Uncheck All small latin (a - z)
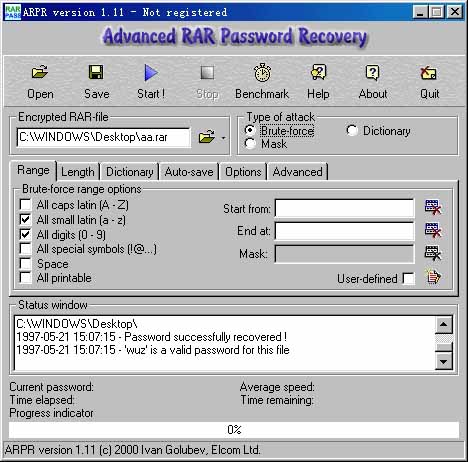Screen dimensions: 468x462 [x=25, y=219]
